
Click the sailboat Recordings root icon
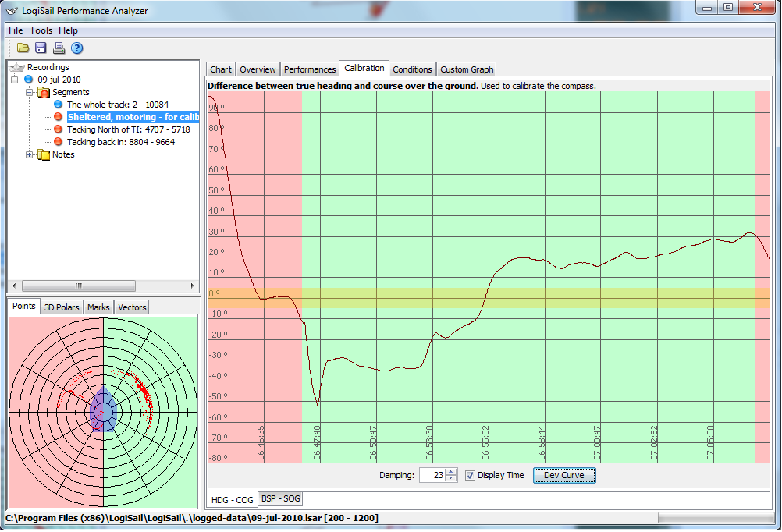coord(16,68)
